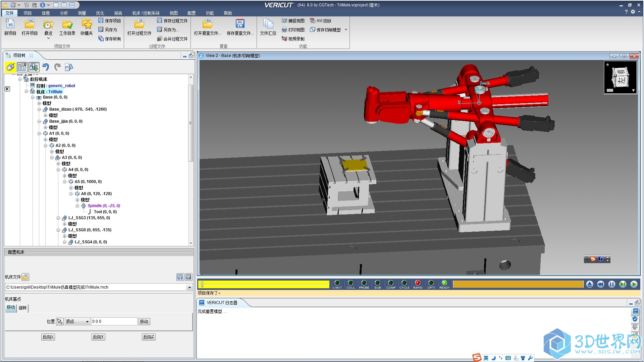Collapse the 数控机床 tree node
Image resolution: width=644 pixels, height=362 pixels.
(x=20, y=79)
